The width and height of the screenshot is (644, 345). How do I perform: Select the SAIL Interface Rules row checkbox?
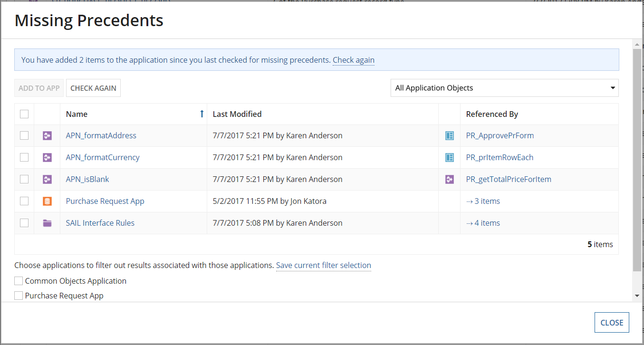click(x=24, y=223)
